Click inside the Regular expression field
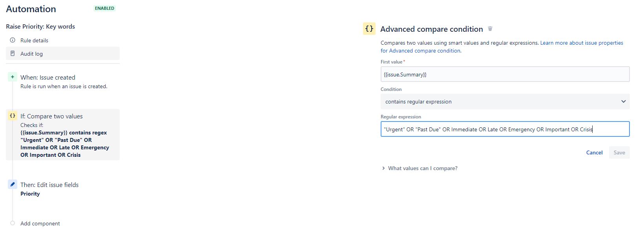 [505, 129]
